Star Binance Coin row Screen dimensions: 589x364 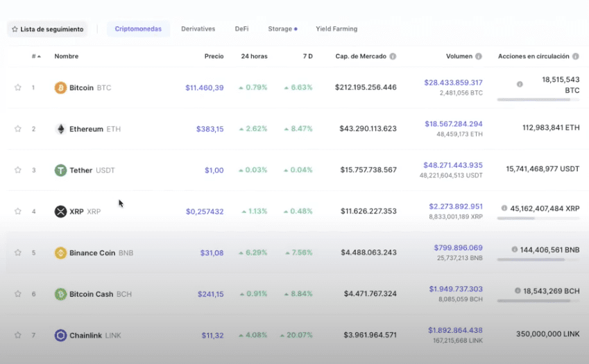click(17, 252)
